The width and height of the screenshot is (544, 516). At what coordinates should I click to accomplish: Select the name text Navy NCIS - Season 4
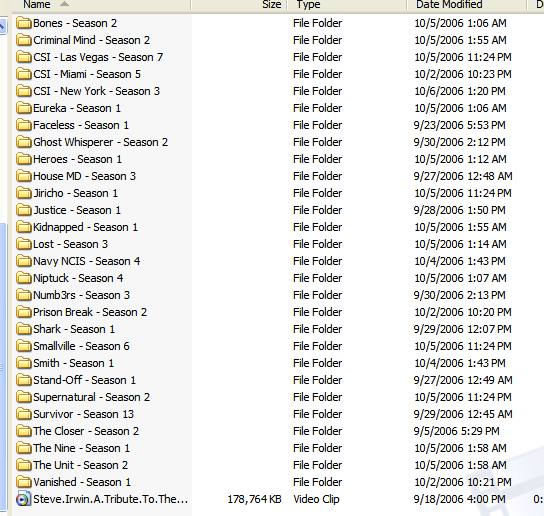86,261
